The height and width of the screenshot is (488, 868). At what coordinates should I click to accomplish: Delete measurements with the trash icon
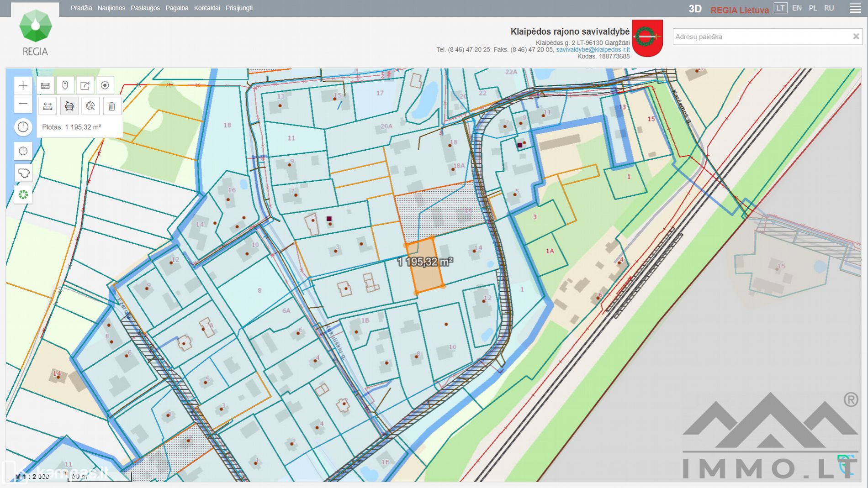click(x=111, y=106)
